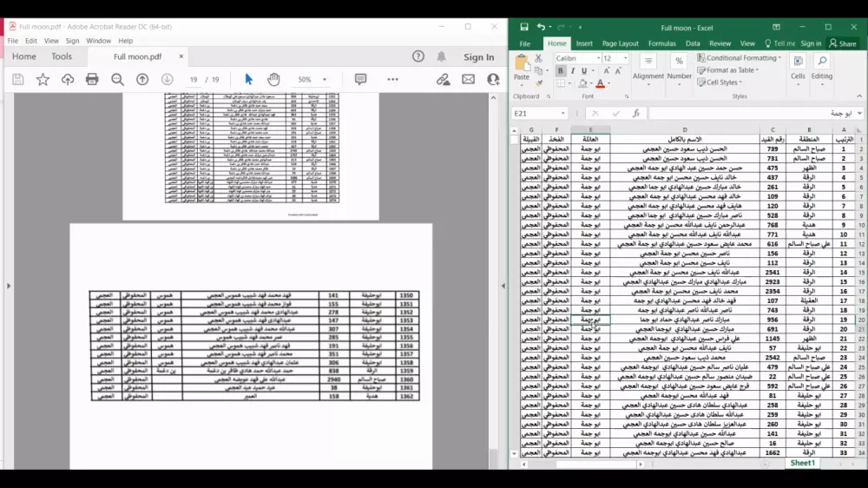This screenshot has width=868, height=488.
Task: Cut selection in Excel ribbon
Action: click(x=538, y=58)
